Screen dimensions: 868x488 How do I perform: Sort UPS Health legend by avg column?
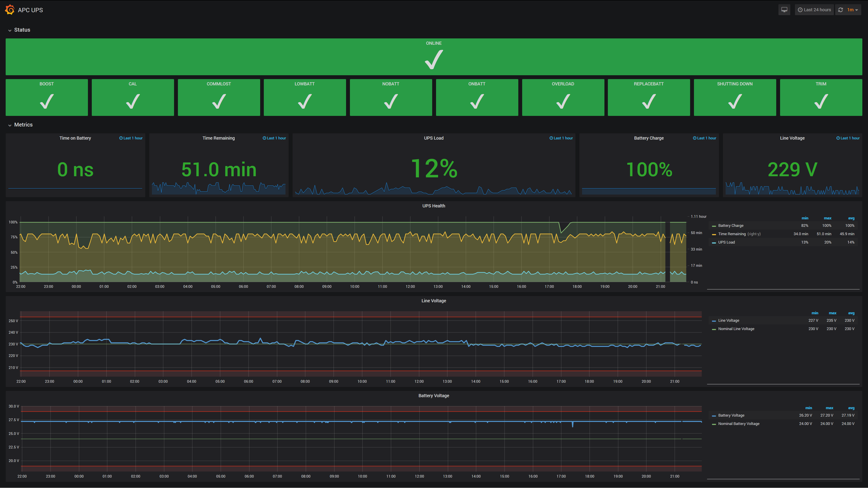[x=851, y=218]
